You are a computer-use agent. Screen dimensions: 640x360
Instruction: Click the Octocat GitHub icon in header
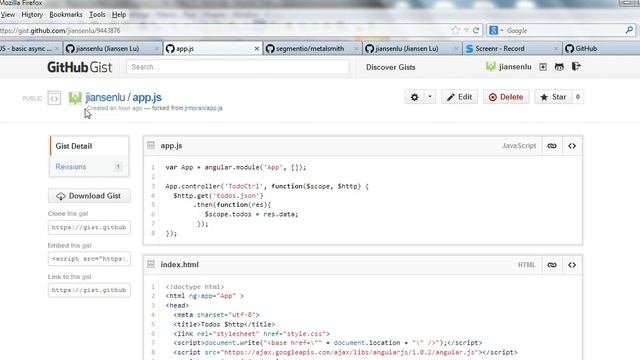pos(559,67)
